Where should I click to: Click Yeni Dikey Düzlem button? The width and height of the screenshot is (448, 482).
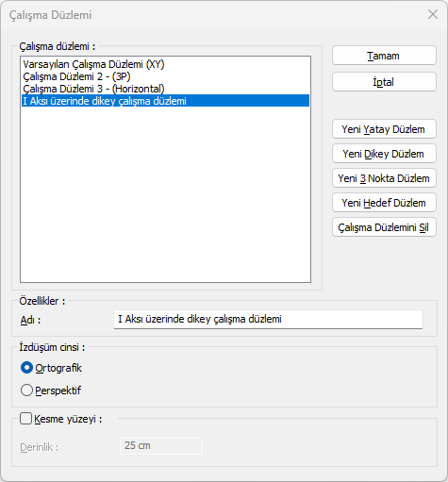(384, 154)
